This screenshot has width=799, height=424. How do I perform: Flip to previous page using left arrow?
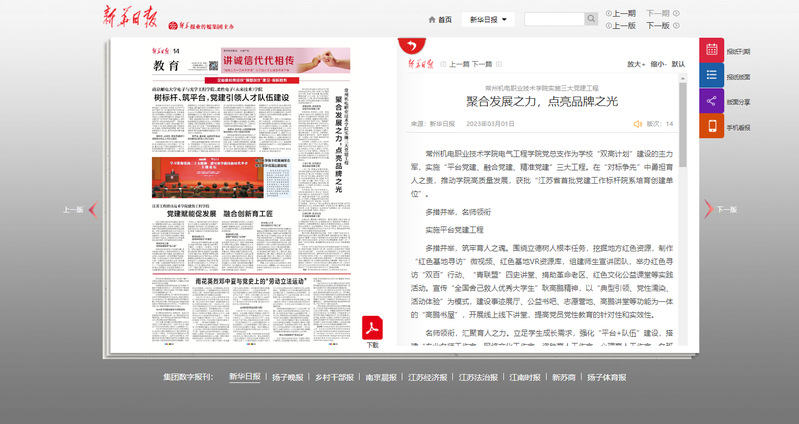point(92,210)
